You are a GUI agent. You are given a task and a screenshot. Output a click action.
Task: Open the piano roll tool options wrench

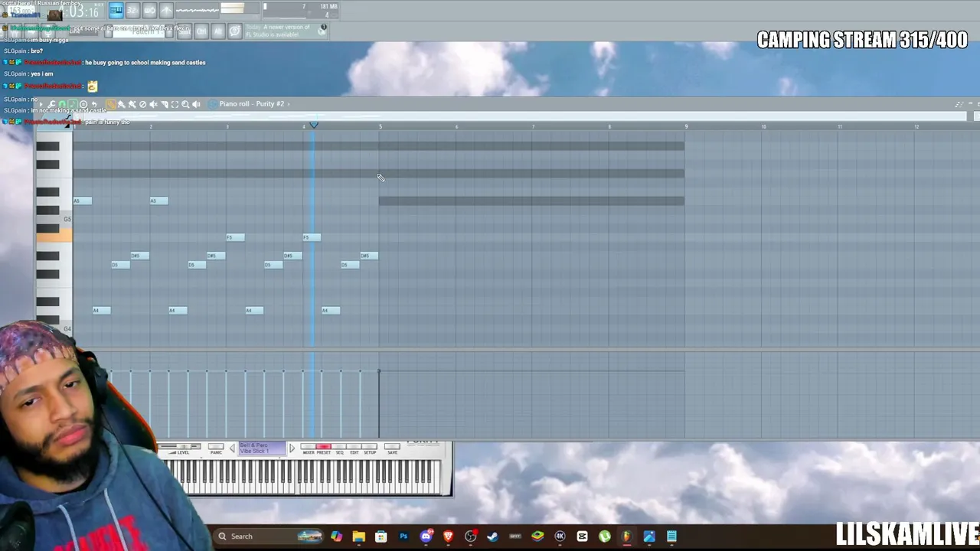[x=52, y=104]
